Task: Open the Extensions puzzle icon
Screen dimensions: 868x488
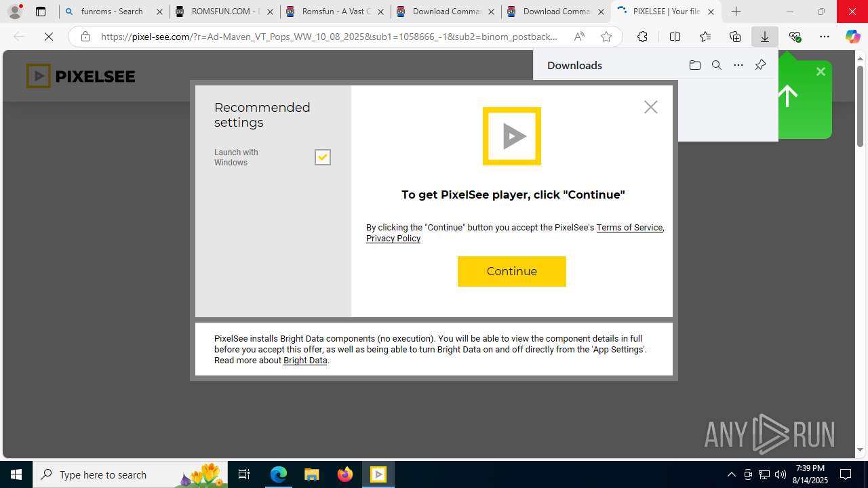Action: click(642, 37)
